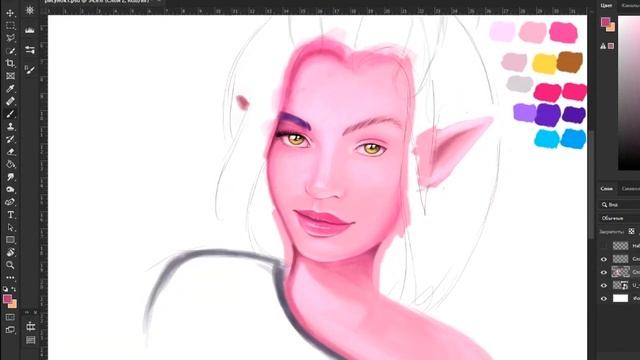Change the screen mode
640x360 pixels.
[x=10, y=329]
